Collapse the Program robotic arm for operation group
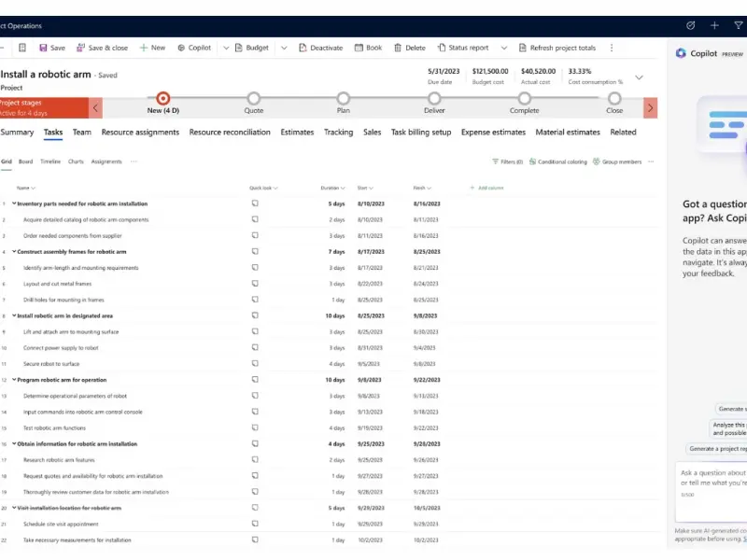This screenshot has height=560, width=747. tap(14, 380)
